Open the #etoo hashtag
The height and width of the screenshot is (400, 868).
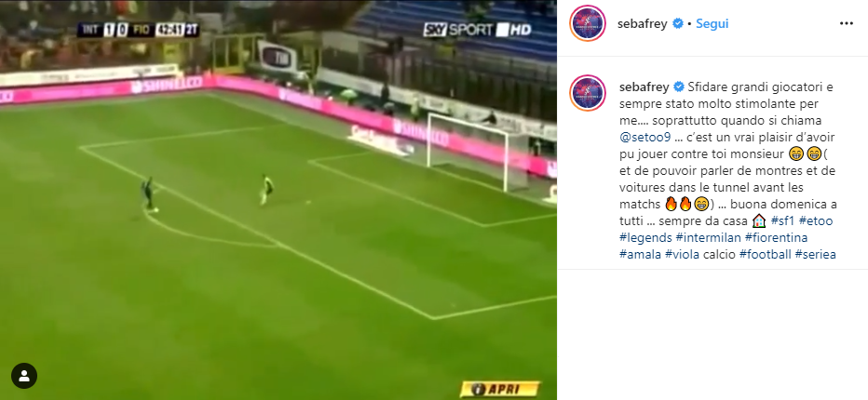[816, 220]
